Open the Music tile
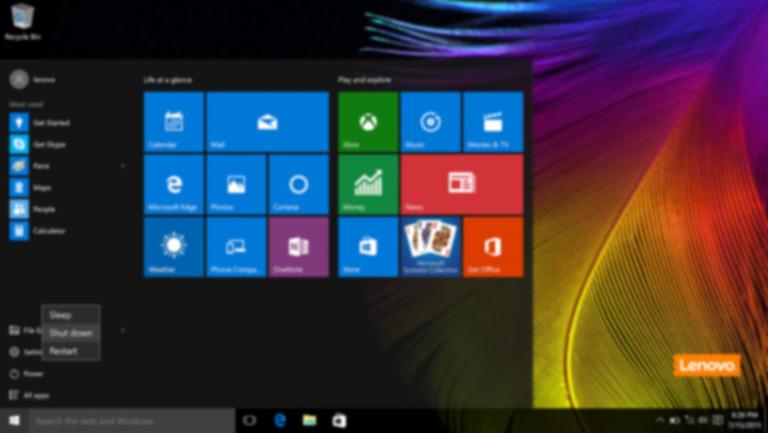This screenshot has width=768, height=433. [431, 121]
